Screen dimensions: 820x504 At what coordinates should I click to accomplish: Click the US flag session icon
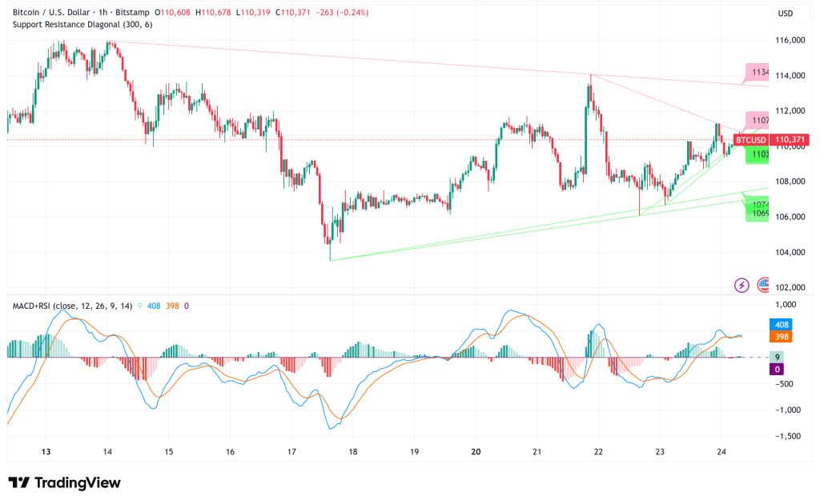(x=763, y=285)
